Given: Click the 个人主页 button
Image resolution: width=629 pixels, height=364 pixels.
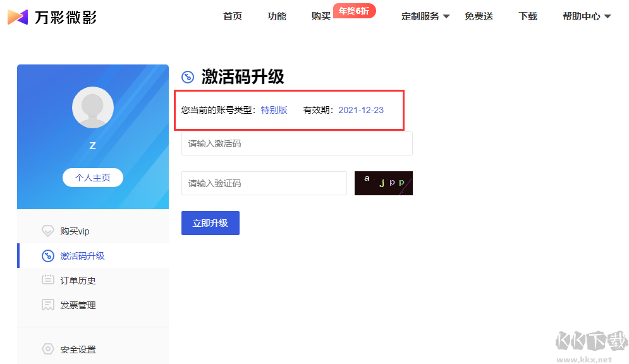Looking at the screenshot, I should click(x=92, y=178).
